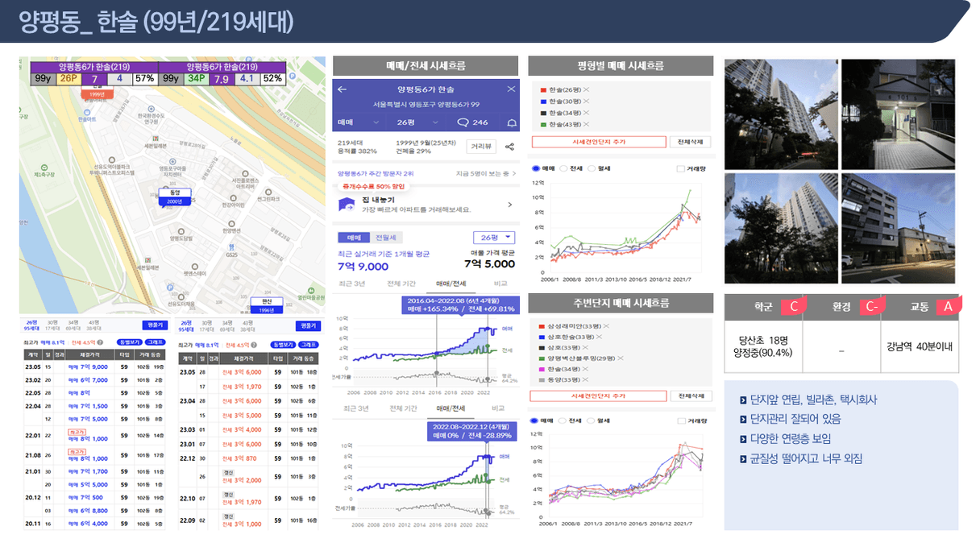Click 평줄기 button in left transaction table
This screenshot has height=551, width=980.
point(153,325)
